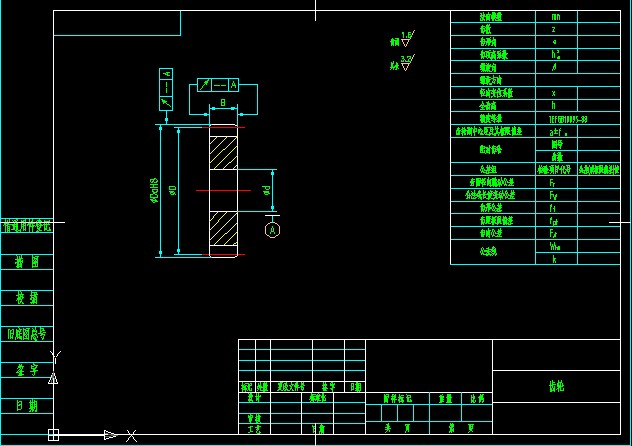Select the 签字 label in left sidebar

point(27,369)
